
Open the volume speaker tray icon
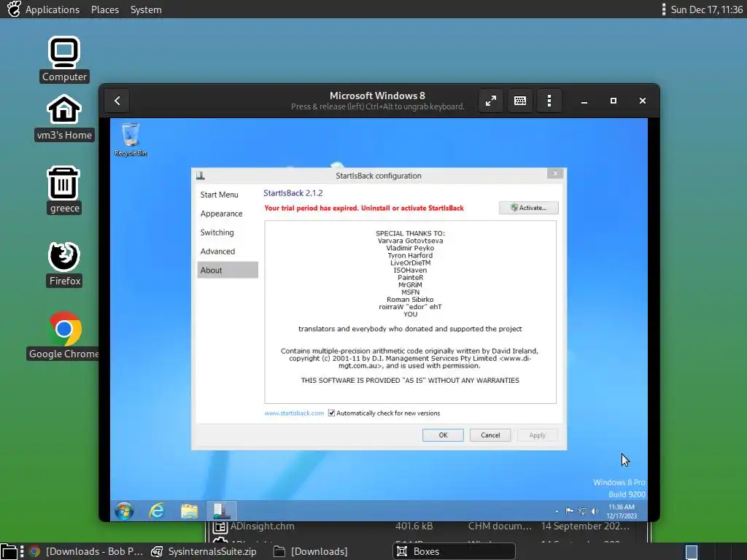point(595,511)
